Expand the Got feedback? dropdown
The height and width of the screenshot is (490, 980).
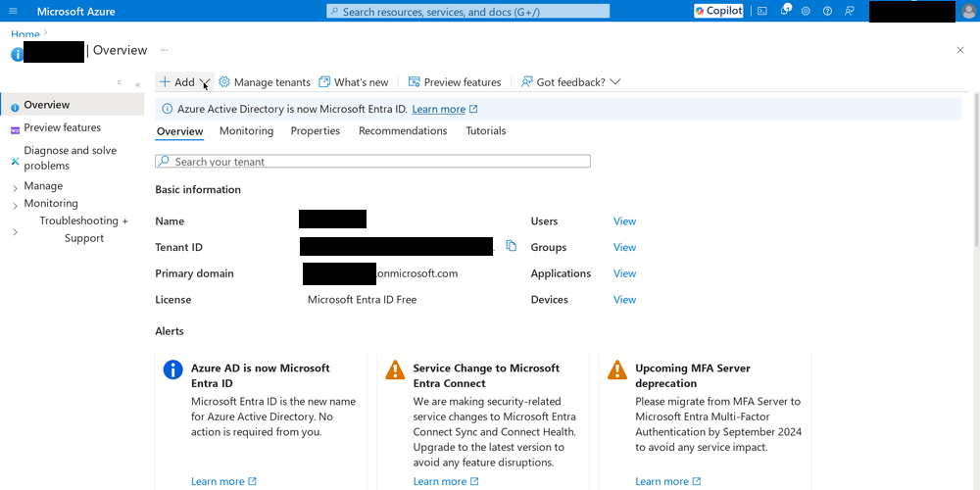570,82
